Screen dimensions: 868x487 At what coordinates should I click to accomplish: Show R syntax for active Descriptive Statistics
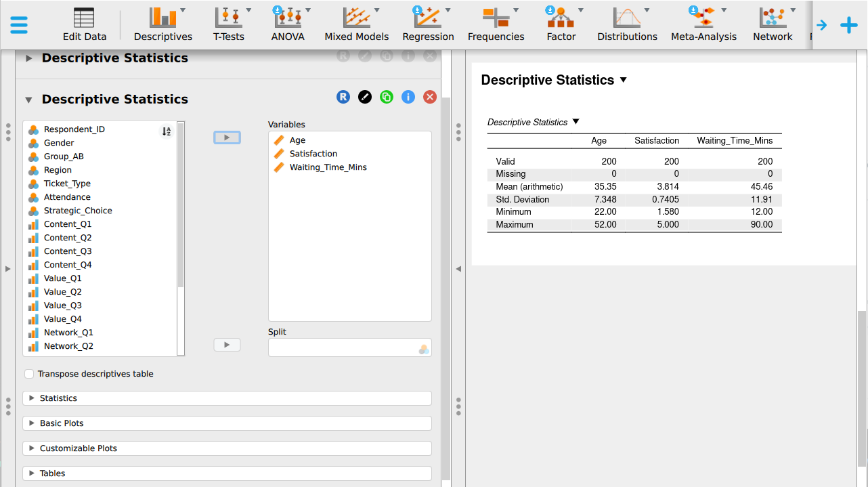pos(343,97)
